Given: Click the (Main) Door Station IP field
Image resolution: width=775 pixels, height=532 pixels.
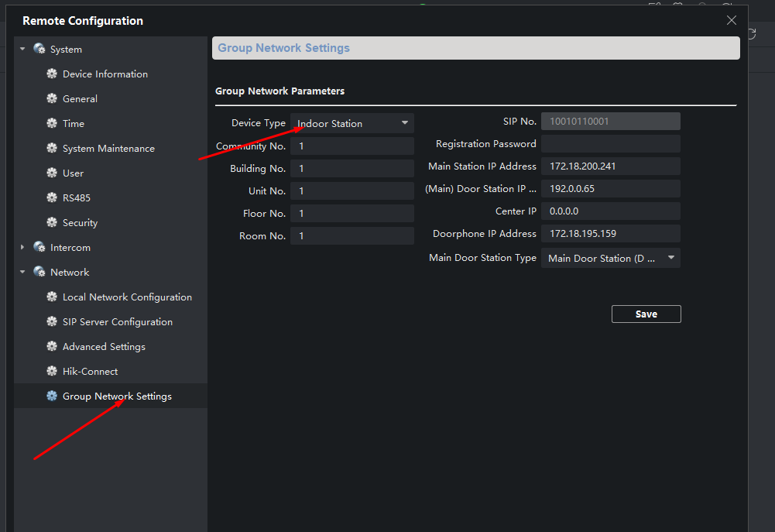Looking at the screenshot, I should (x=610, y=188).
